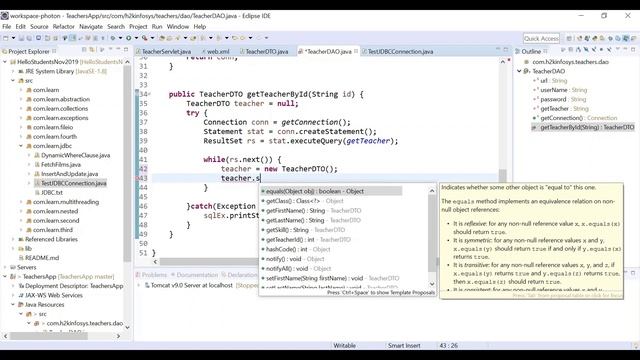
Task: Toggle Link with Editor in Project Explorer
Action: [92, 50]
